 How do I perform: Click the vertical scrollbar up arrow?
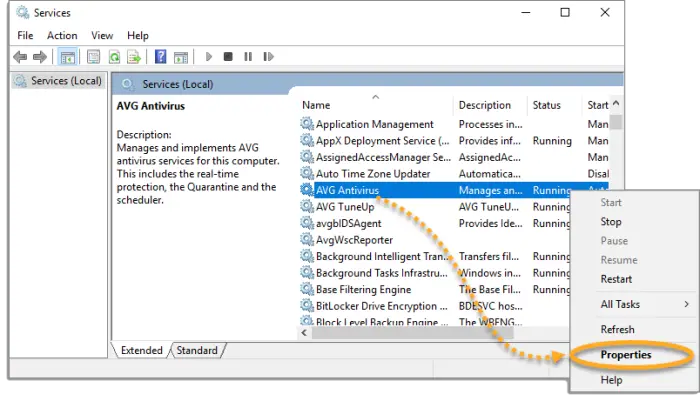coord(616,103)
